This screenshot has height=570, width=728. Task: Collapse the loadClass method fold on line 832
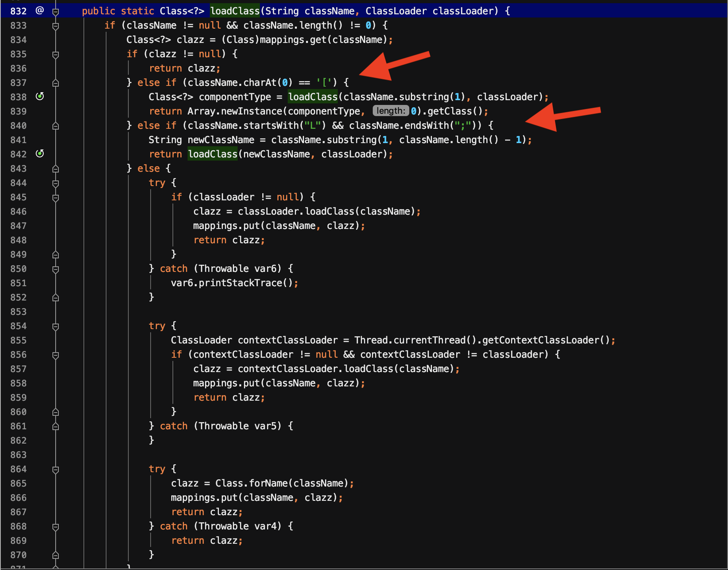pyautogui.click(x=56, y=12)
